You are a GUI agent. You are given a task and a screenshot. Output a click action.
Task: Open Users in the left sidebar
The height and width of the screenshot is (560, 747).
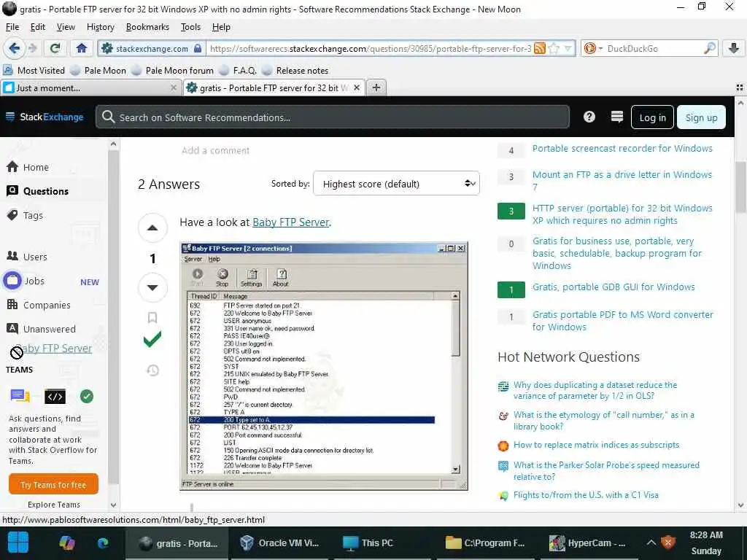pos(27,257)
